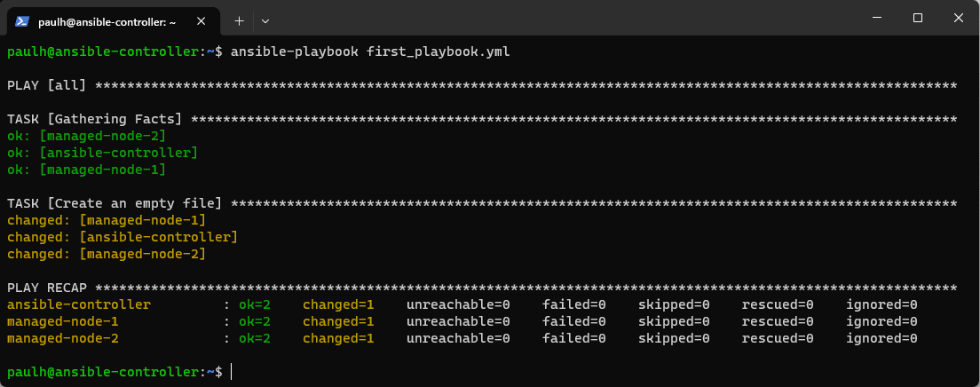Click managed-node-1 in the recap
This screenshot has width=980, height=387.
(63, 322)
